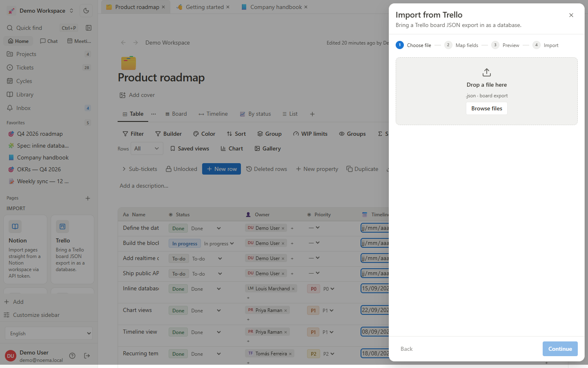Open the Filter tool
Viewport: 588px width, 368px height.
pyautogui.click(x=133, y=134)
